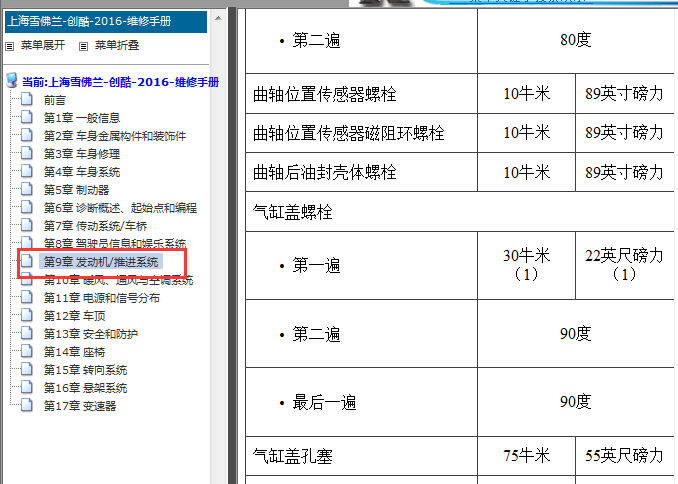Click 第一遍 under 气缸盖螺栓
The image size is (678, 484).
pyautogui.click(x=316, y=266)
